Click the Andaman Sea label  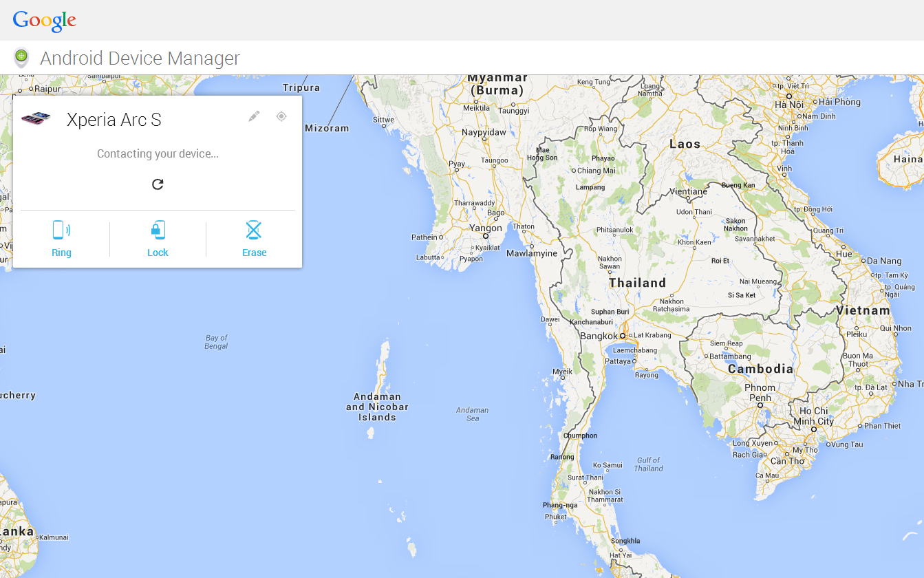472,414
